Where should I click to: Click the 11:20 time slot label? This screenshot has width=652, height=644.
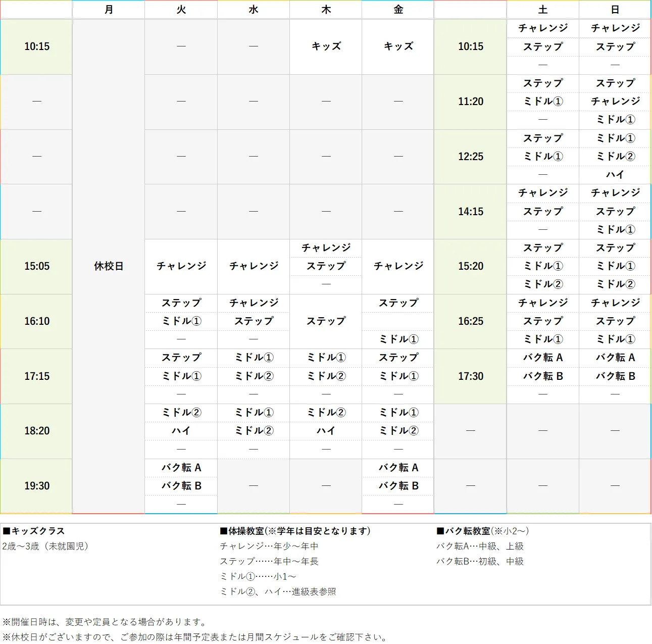tap(470, 102)
